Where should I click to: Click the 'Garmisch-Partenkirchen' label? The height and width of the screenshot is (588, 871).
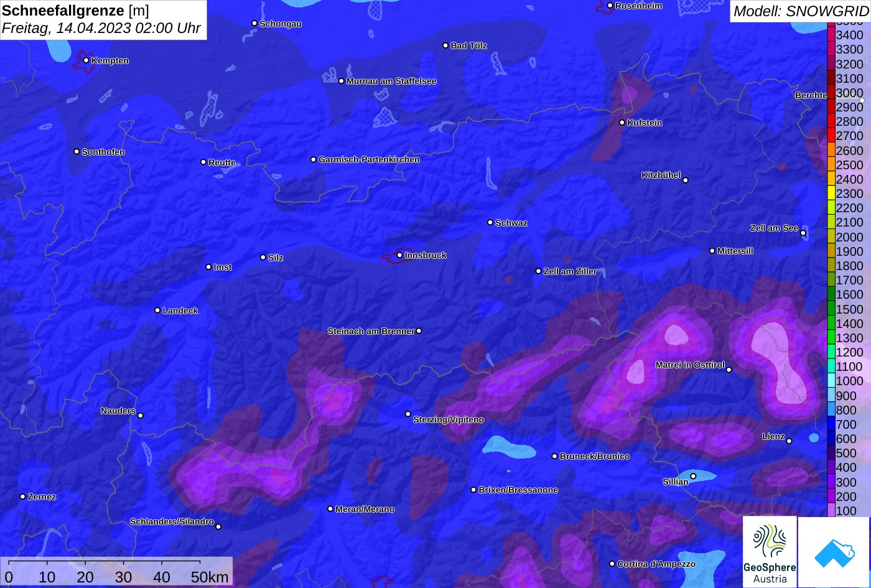[369, 159]
